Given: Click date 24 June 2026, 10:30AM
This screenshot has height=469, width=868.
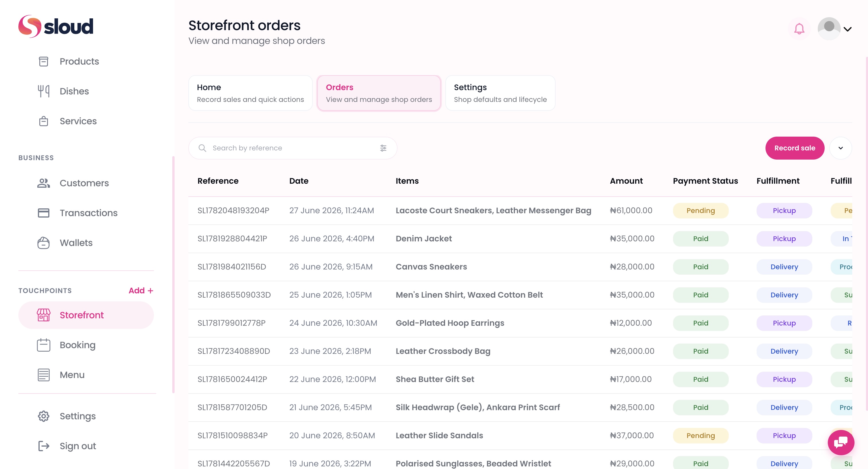Looking at the screenshot, I should coord(333,323).
